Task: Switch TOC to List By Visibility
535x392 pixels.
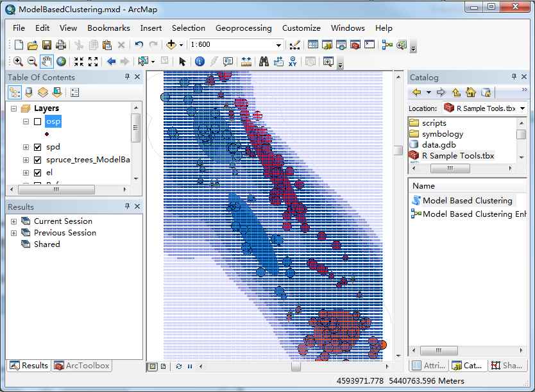Action: 43,92
